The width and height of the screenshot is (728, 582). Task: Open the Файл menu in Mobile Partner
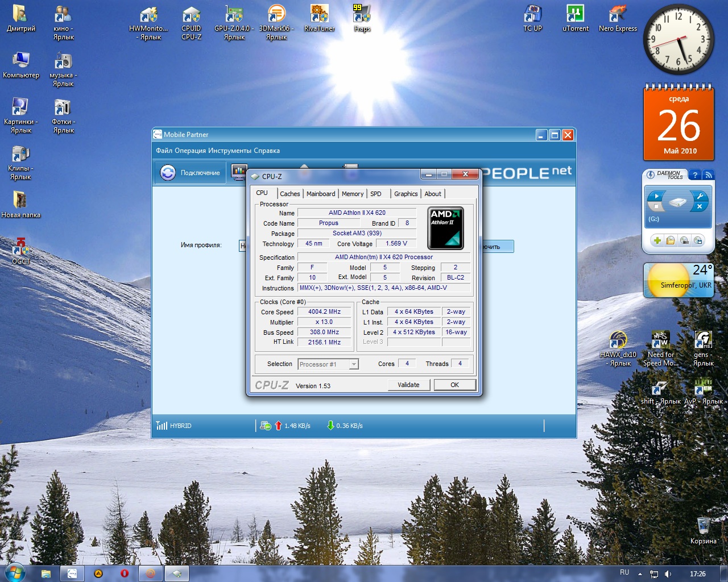pos(164,151)
